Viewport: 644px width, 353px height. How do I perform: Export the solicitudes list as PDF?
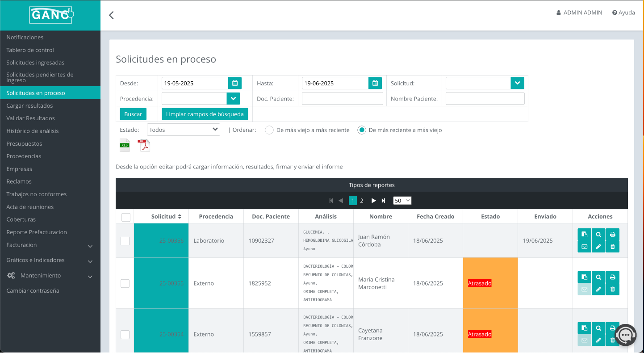144,145
